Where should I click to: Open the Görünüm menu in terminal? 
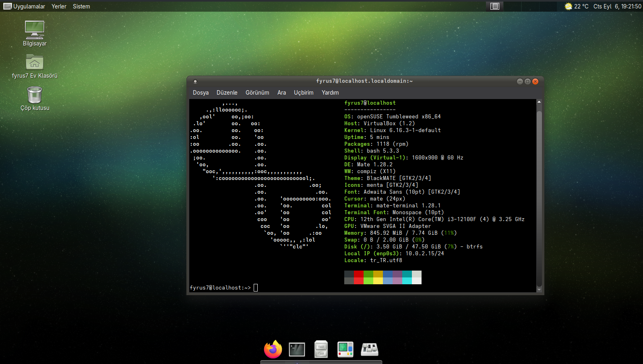click(x=257, y=93)
